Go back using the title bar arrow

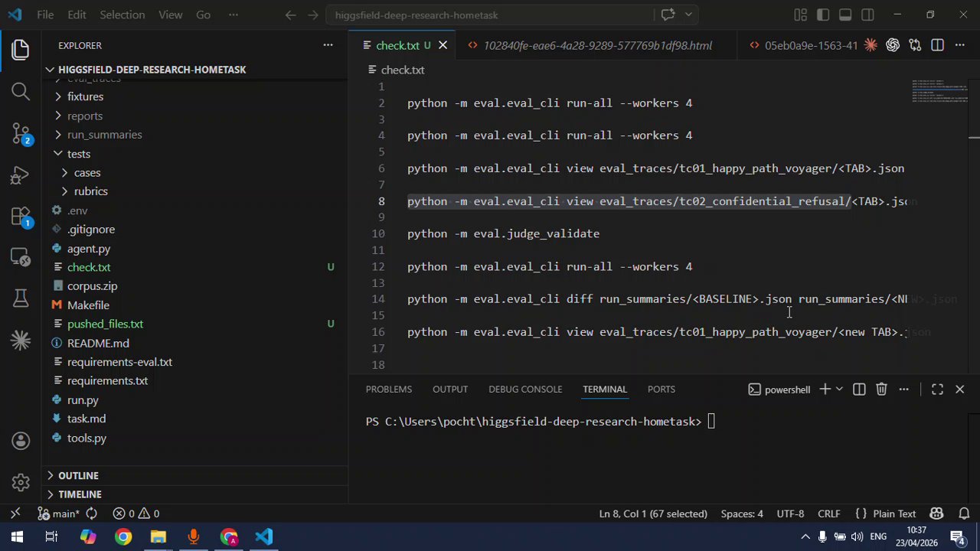tap(290, 15)
